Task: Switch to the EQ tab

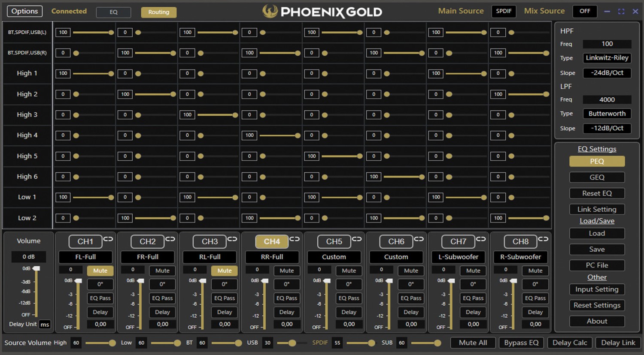Action: pos(113,12)
